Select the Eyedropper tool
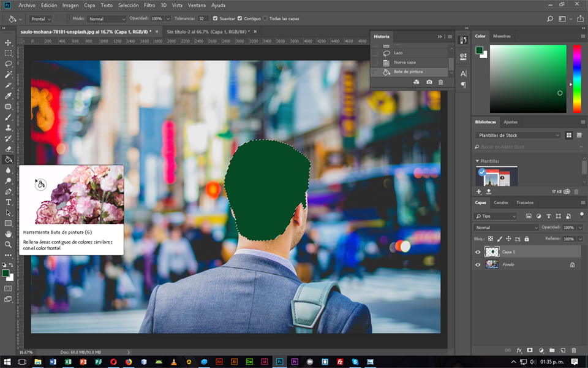 [8, 96]
